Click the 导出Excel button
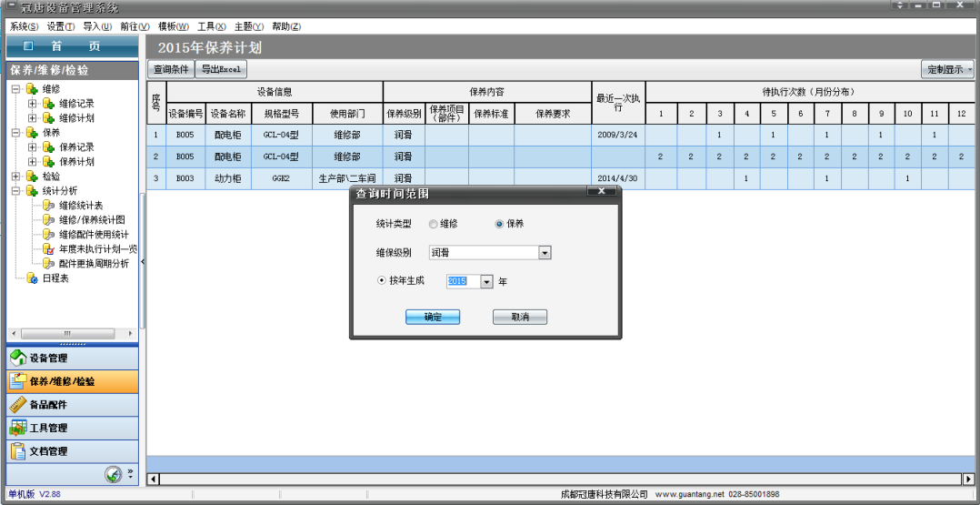The height and width of the screenshot is (505, 980). click(222, 69)
